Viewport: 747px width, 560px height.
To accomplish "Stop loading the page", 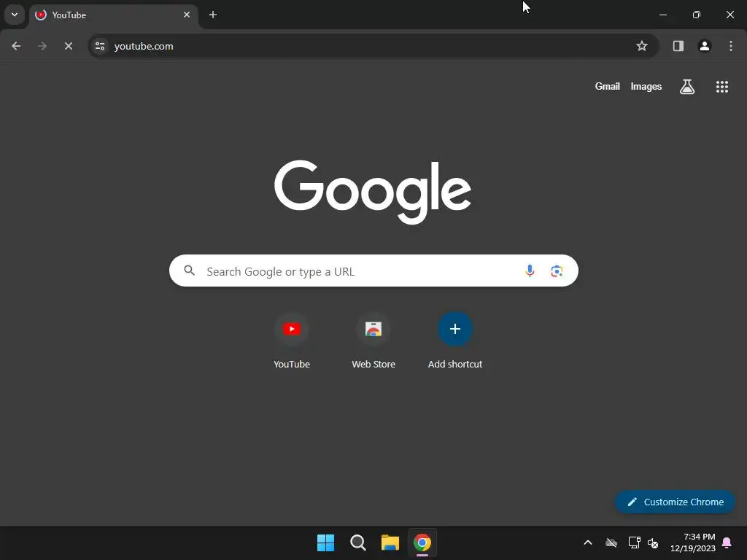I will point(68,46).
